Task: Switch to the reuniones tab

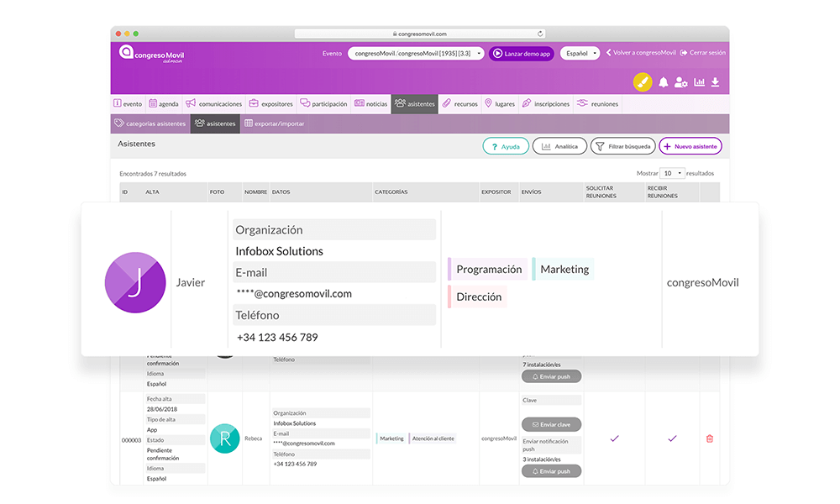Action: pyautogui.click(x=598, y=104)
